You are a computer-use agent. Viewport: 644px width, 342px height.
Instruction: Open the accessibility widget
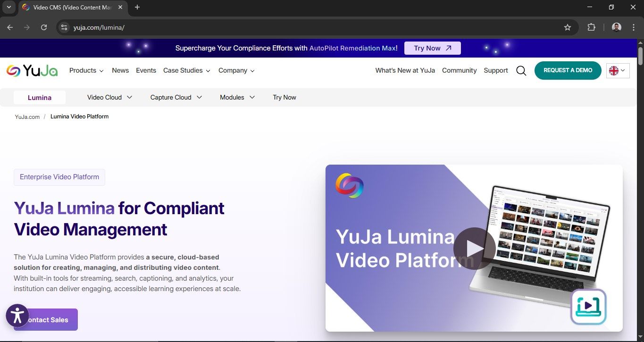pyautogui.click(x=17, y=316)
